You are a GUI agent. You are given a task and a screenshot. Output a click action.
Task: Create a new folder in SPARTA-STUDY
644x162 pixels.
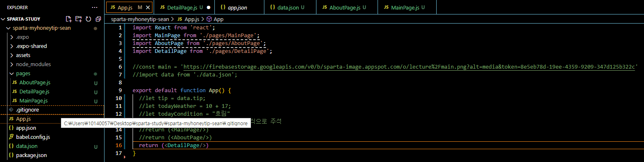point(78,19)
